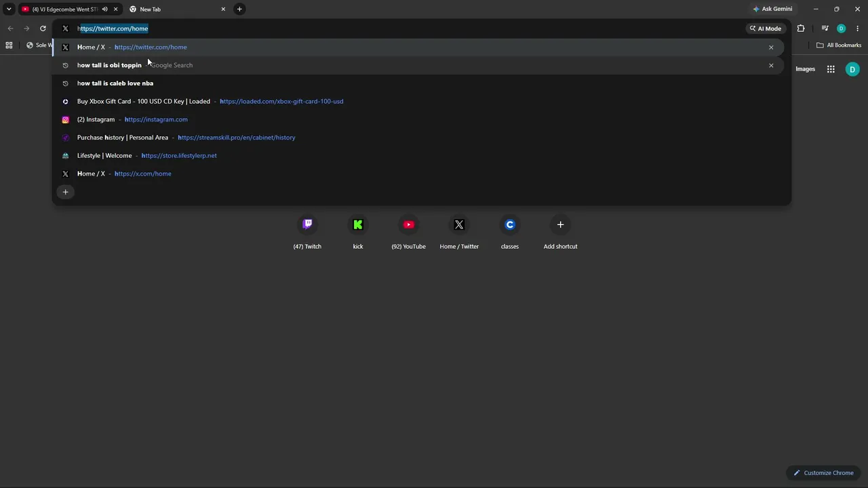Open the apps grid in bookmarks bar
This screenshot has height=488, width=868.
(x=9, y=45)
